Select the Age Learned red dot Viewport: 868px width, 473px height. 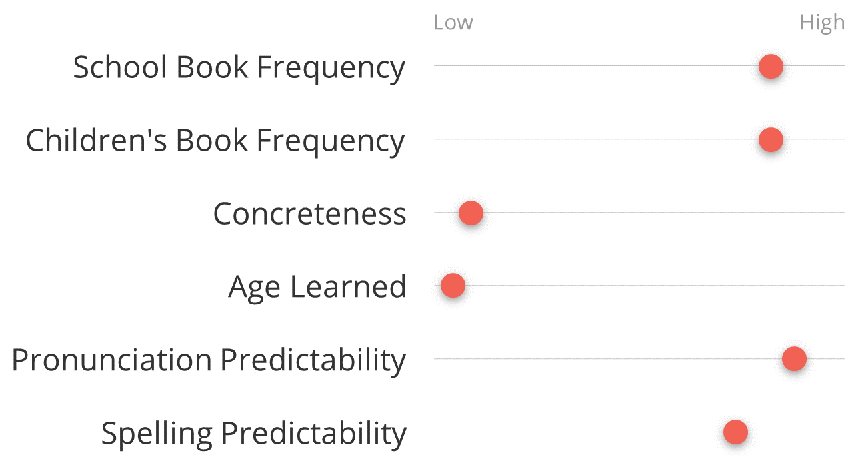point(453,286)
